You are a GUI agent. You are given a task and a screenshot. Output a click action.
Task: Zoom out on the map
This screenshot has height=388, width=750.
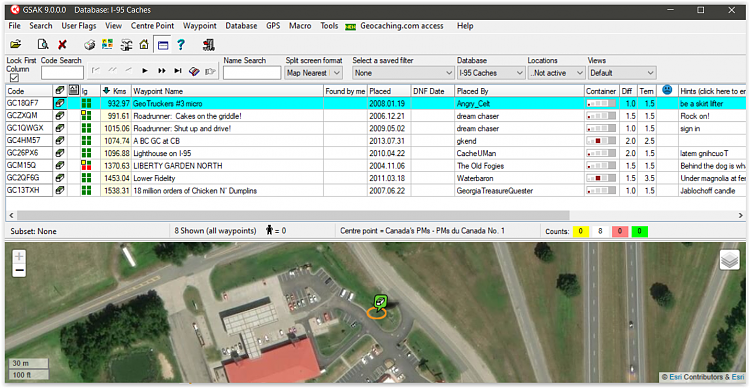point(19,271)
